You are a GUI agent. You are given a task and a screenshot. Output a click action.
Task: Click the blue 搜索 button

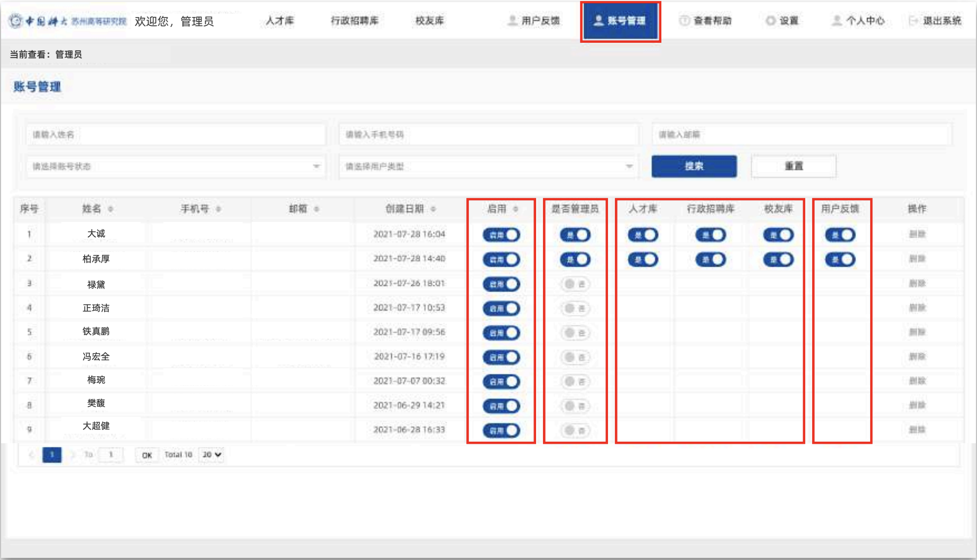tap(694, 166)
